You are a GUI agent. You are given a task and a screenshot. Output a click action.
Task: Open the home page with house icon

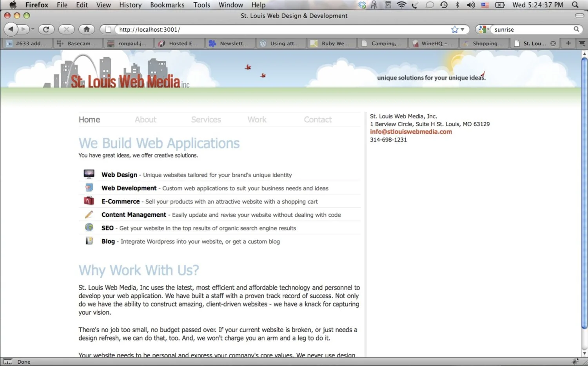pos(87,29)
